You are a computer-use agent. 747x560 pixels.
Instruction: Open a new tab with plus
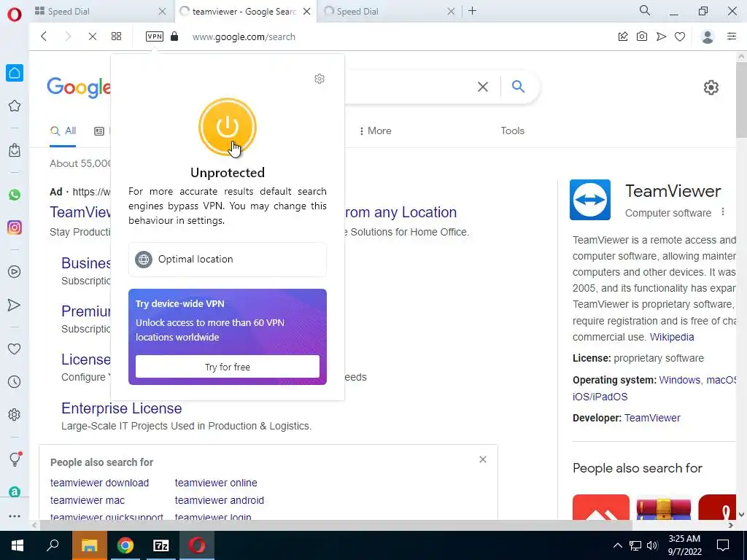coord(472,11)
